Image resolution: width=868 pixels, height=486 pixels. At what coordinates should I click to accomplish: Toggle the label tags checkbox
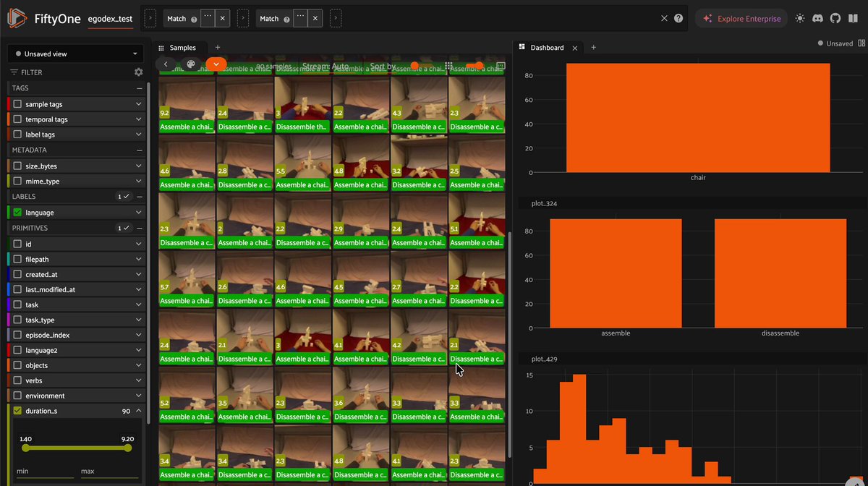(x=17, y=135)
